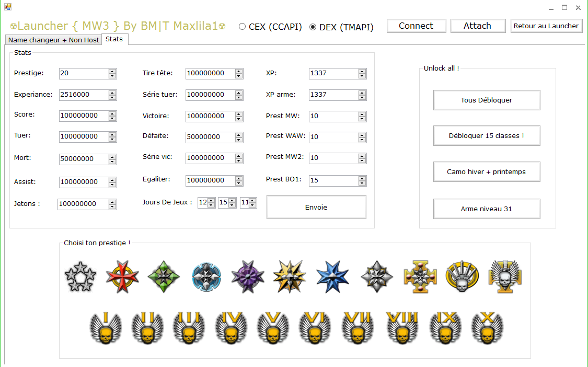Pick the winged skull emblem numbered VI
The width and height of the screenshot is (588, 367).
coord(315,328)
